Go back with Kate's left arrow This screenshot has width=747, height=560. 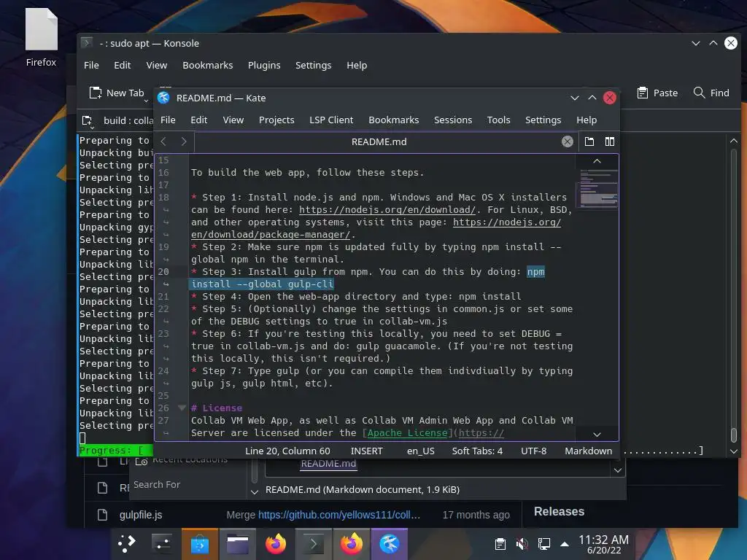(x=163, y=141)
